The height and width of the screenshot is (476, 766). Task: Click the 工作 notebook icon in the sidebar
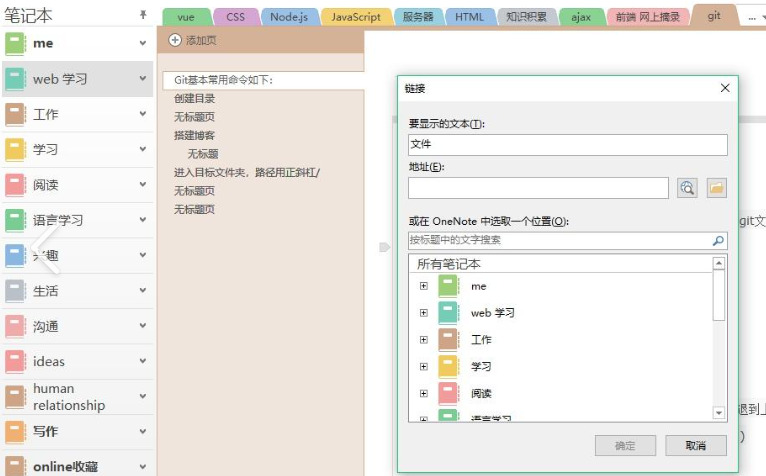[x=15, y=114]
